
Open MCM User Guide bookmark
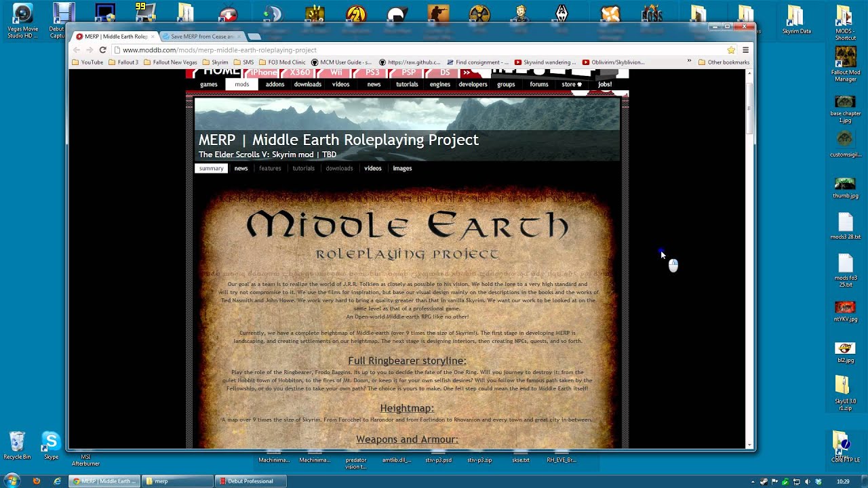(342, 62)
